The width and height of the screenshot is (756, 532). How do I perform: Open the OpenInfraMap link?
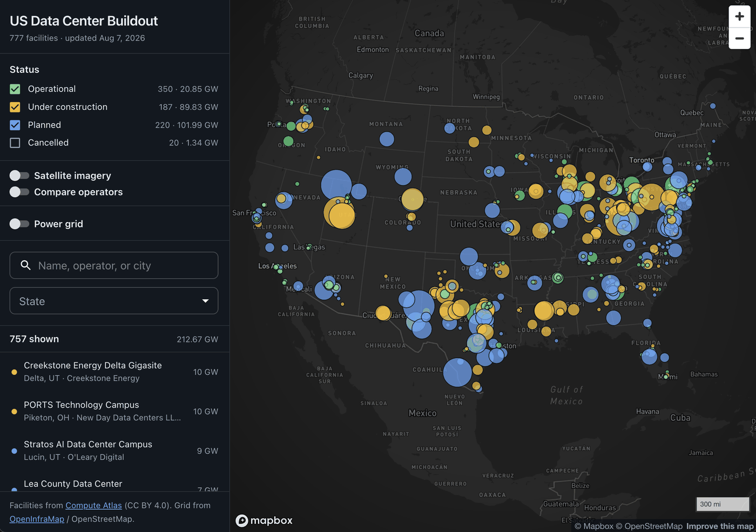[37, 519]
